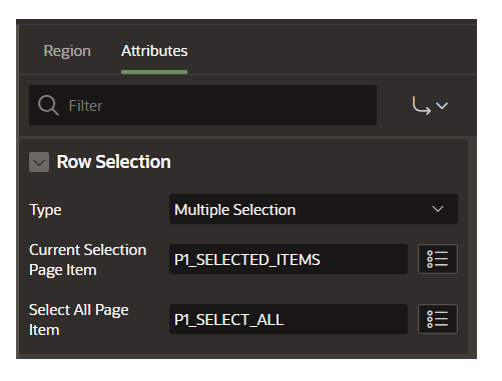Click the Current Selection Page Item label

[x=88, y=260]
